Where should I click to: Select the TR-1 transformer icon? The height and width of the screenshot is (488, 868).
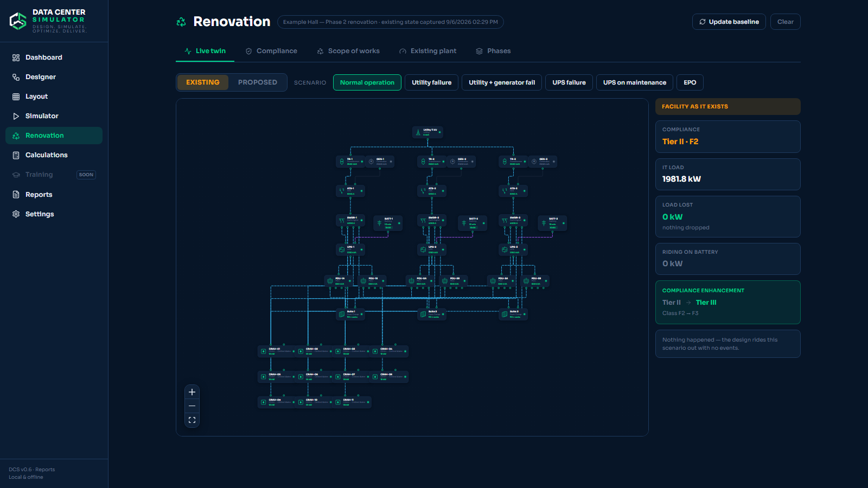(x=341, y=162)
